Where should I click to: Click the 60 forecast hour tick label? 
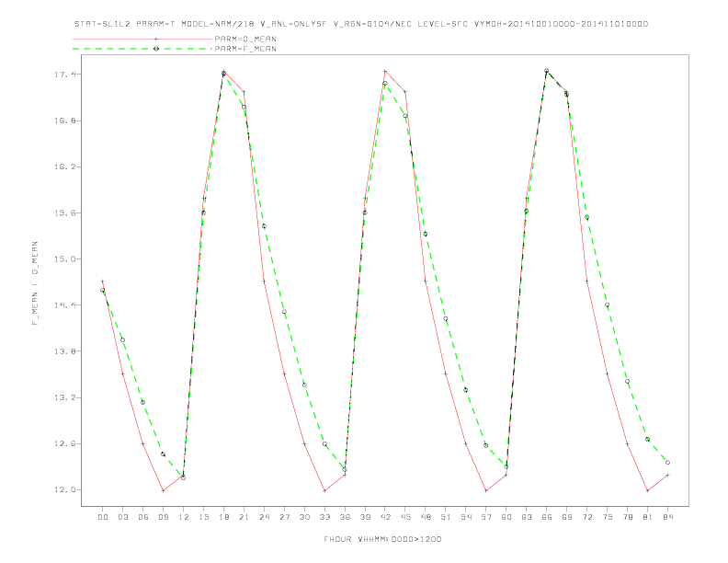click(506, 517)
